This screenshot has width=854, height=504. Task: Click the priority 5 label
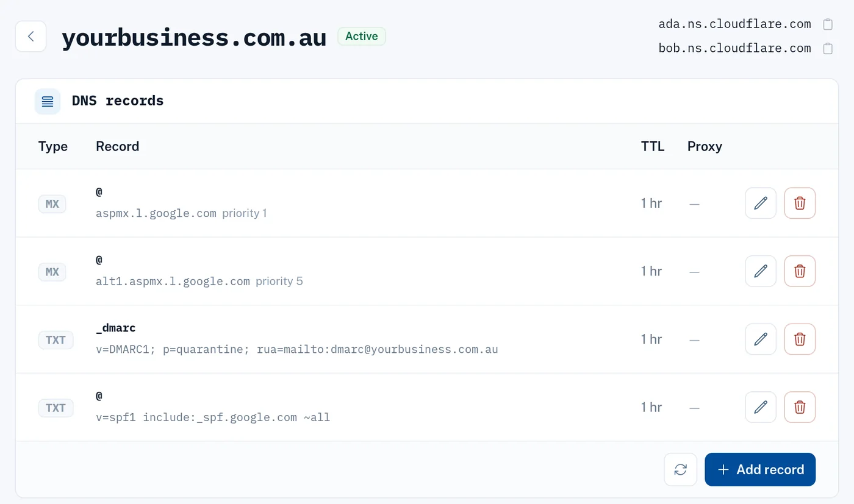[279, 282]
